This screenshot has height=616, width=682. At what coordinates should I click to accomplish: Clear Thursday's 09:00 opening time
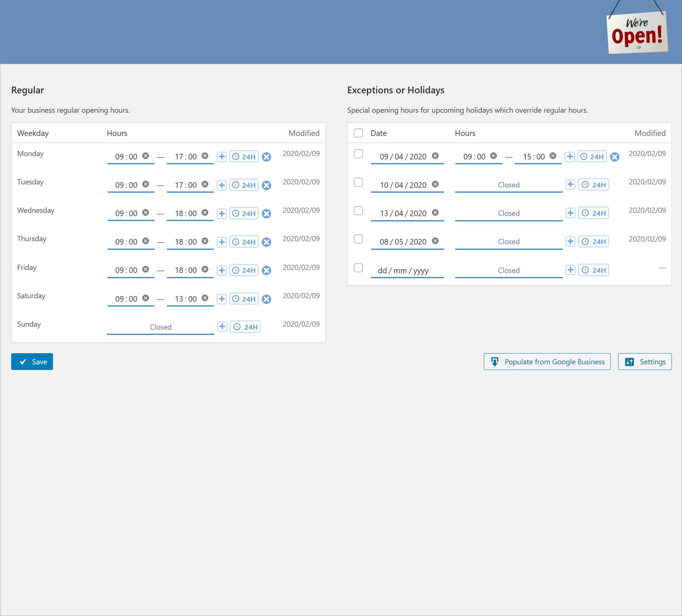(x=146, y=241)
